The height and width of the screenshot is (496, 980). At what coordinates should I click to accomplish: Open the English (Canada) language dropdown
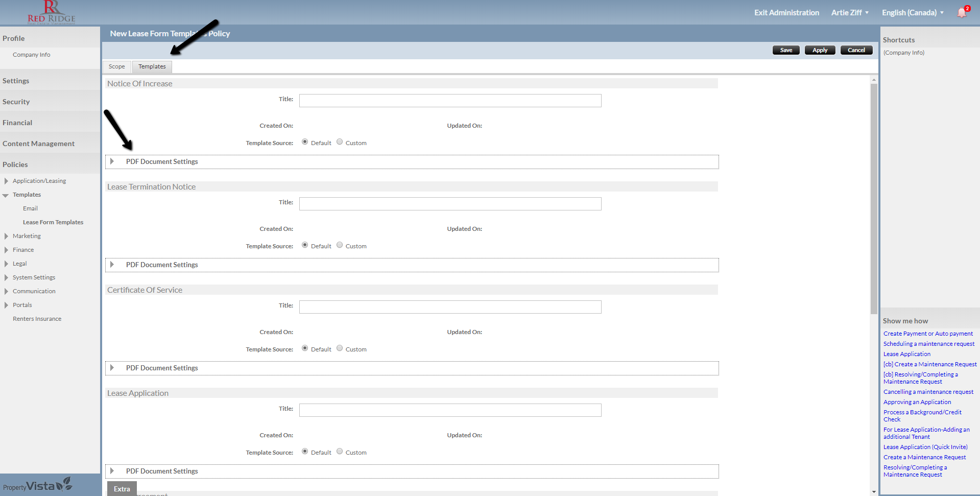click(913, 13)
